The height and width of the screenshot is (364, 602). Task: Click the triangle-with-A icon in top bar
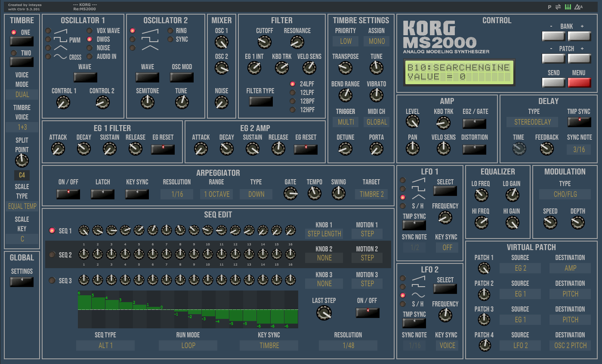[578, 7]
